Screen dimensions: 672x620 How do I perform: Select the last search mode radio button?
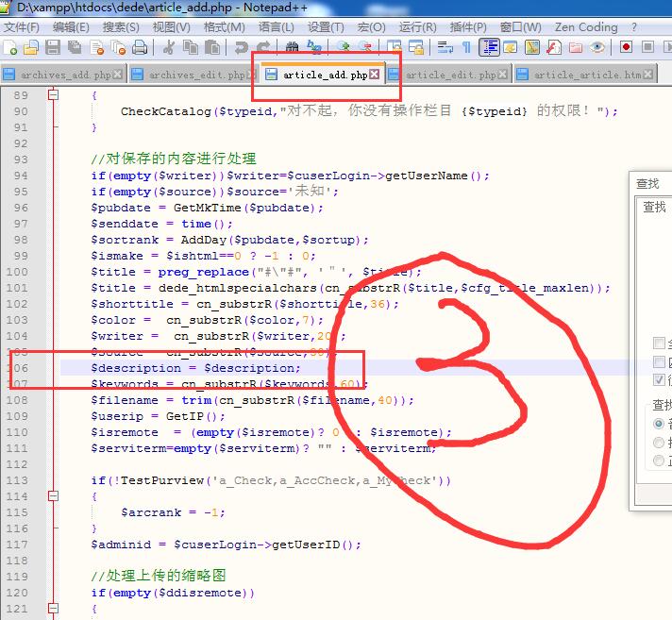click(659, 461)
